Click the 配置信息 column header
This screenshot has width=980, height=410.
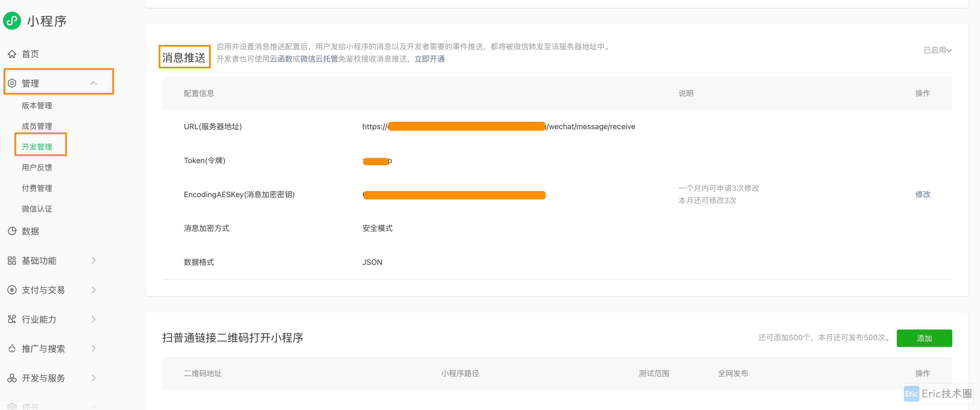(199, 93)
